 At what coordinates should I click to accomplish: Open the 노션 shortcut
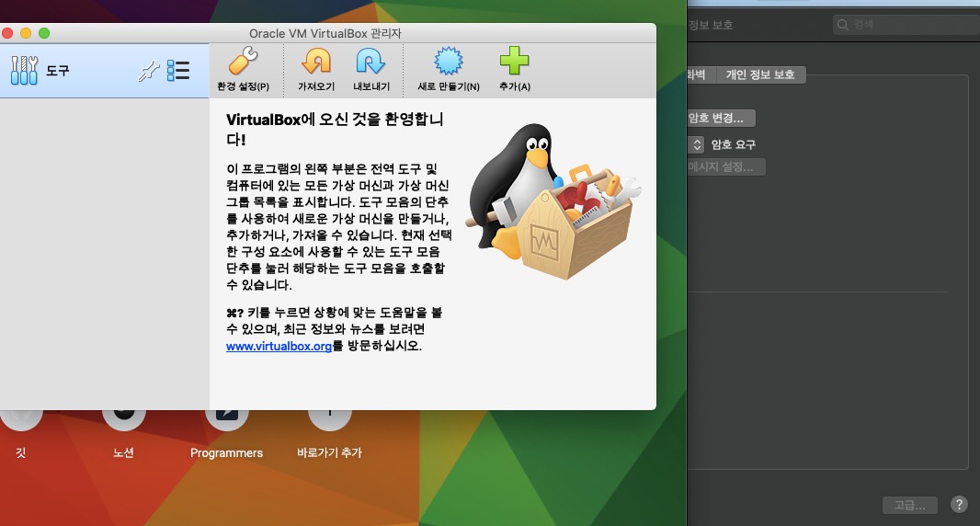pyautogui.click(x=124, y=431)
